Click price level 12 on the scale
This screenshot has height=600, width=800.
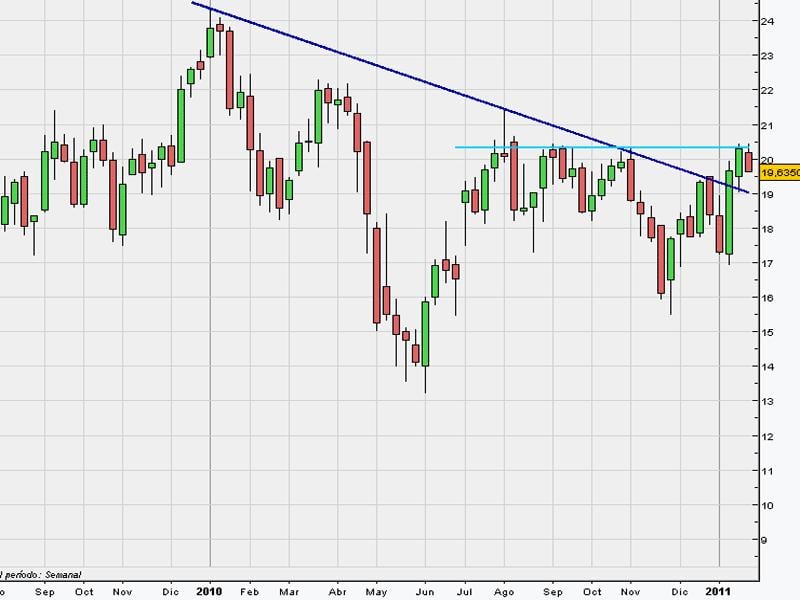pos(767,437)
